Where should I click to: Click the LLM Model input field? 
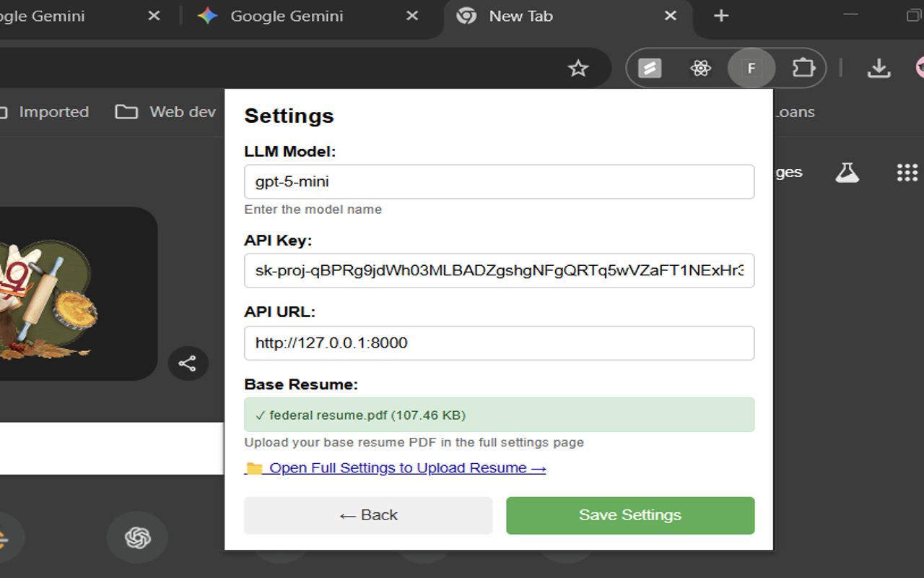pyautogui.click(x=499, y=182)
